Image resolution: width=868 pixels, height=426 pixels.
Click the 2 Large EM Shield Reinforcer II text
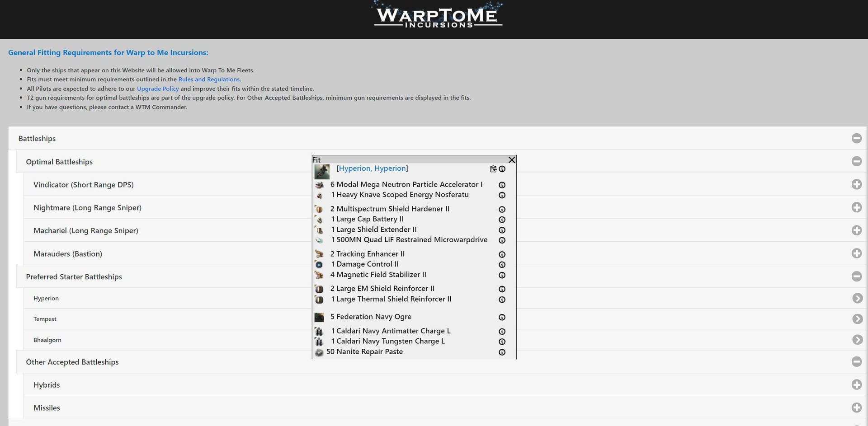click(382, 289)
